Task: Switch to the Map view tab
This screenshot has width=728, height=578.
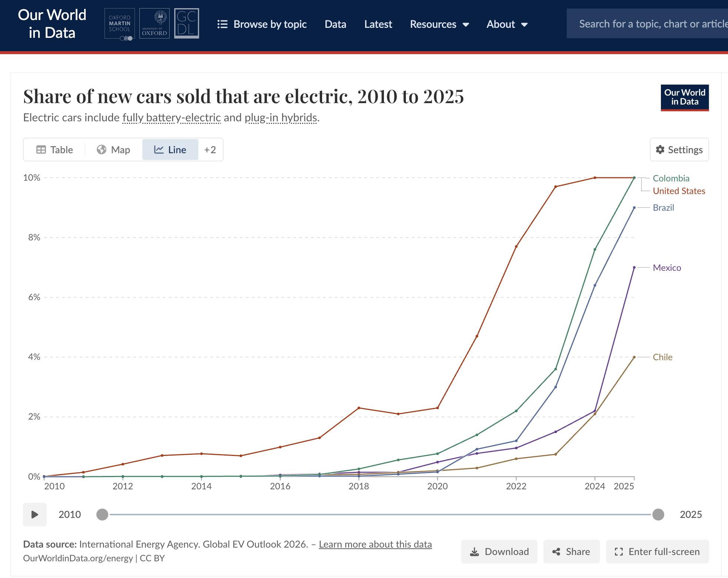Action: 113,150
